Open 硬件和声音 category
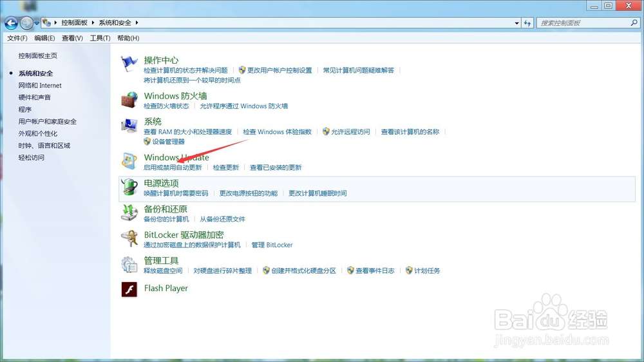The width and height of the screenshot is (644, 362). (x=35, y=97)
